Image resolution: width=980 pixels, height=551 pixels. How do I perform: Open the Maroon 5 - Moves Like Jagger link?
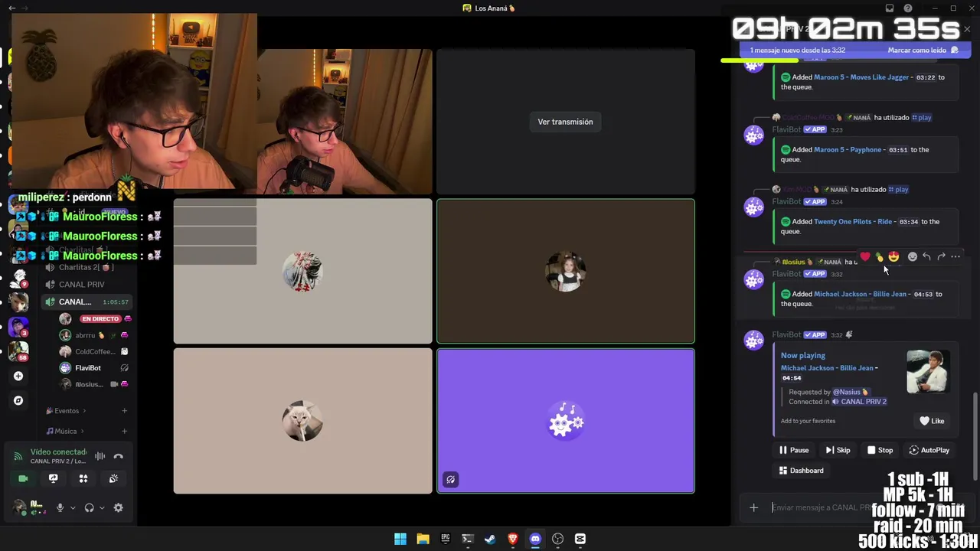[861, 77]
